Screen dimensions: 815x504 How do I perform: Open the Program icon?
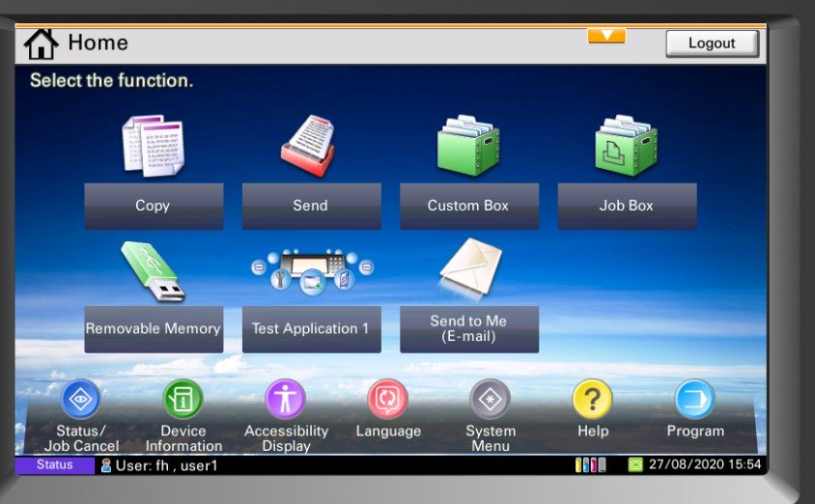click(695, 399)
